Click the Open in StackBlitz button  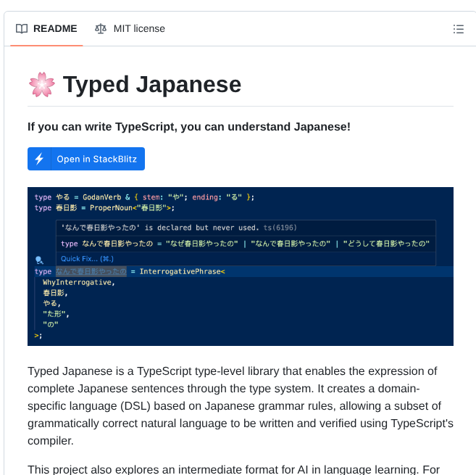point(86,159)
